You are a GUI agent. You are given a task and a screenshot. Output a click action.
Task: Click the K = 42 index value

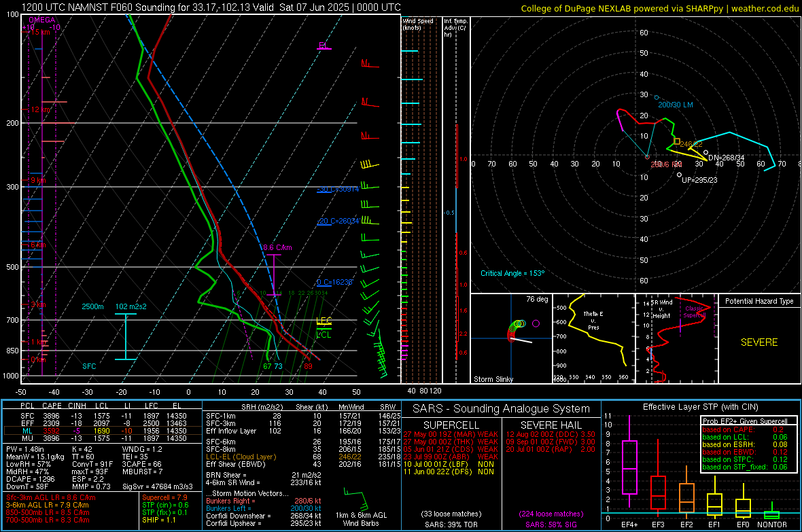(x=82, y=449)
